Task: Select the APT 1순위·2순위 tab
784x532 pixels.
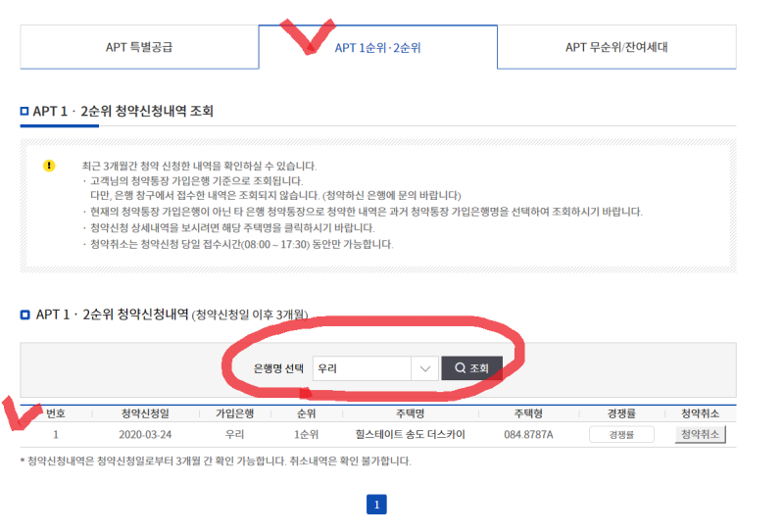Action: click(x=378, y=47)
